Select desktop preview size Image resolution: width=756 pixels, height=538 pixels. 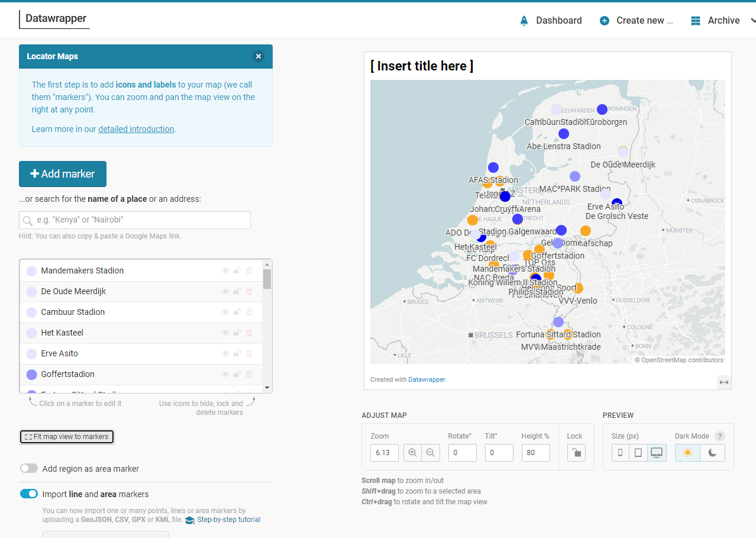(657, 453)
